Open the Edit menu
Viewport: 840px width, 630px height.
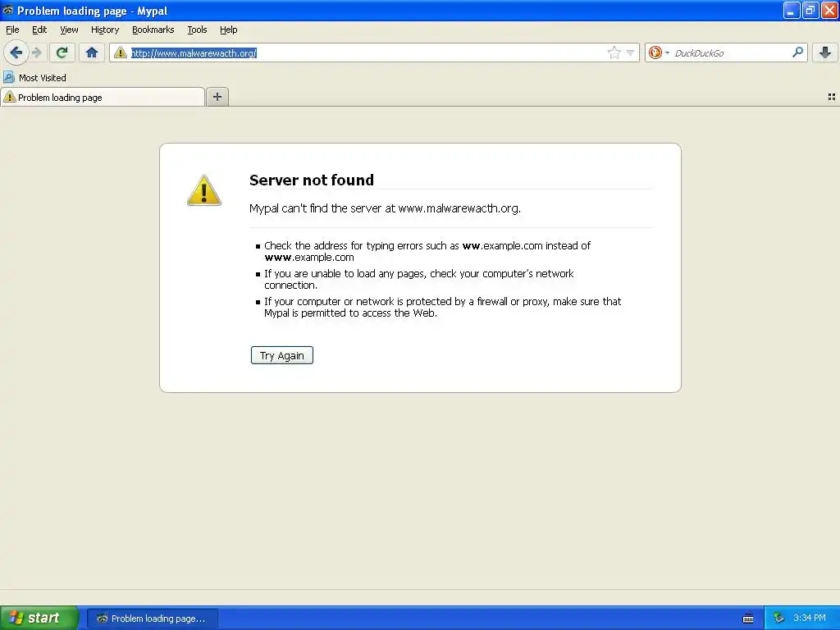(39, 30)
